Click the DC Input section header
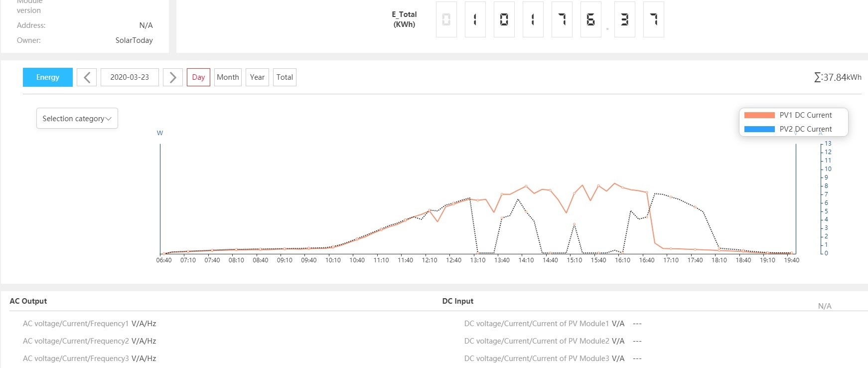This screenshot has width=868, height=368. 458,301
